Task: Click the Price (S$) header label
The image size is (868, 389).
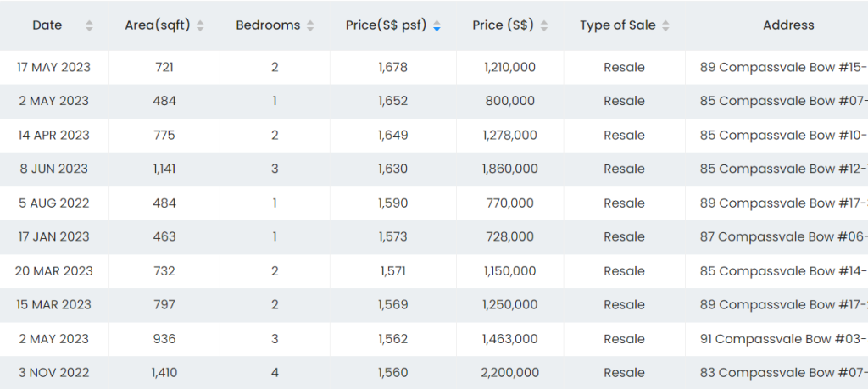Action: click(503, 25)
